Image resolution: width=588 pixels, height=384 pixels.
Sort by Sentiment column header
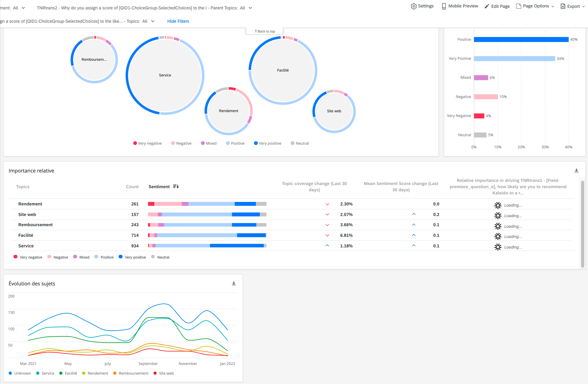tap(159, 187)
